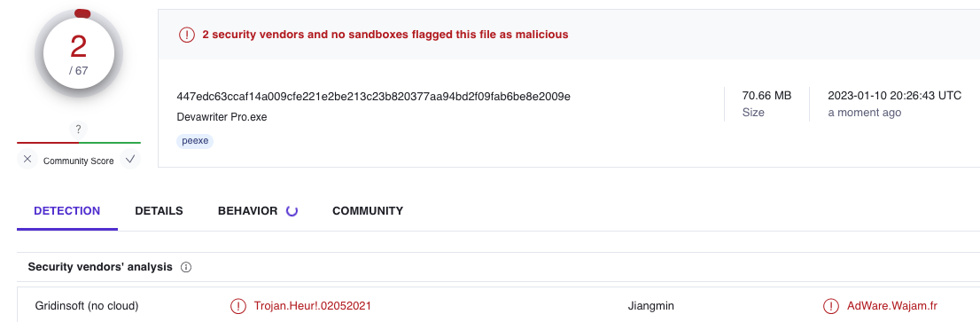Click the Gridinsoft (no cloud) vendor name
Image resolution: width=980 pixels, height=322 pixels.
point(87,306)
